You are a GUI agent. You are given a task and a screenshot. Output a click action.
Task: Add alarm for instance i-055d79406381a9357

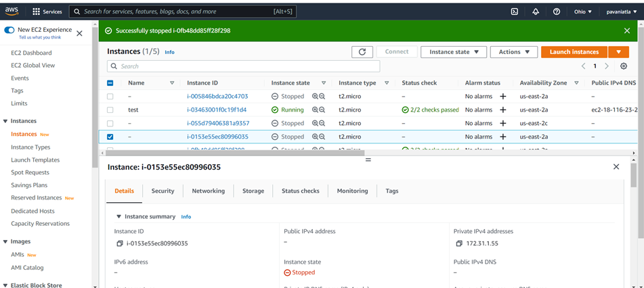502,123
